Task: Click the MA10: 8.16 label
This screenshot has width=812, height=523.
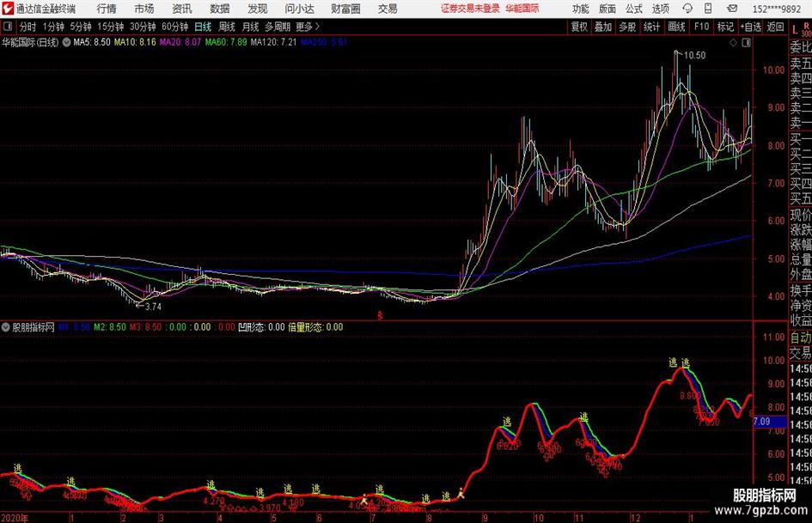Action: [135, 42]
